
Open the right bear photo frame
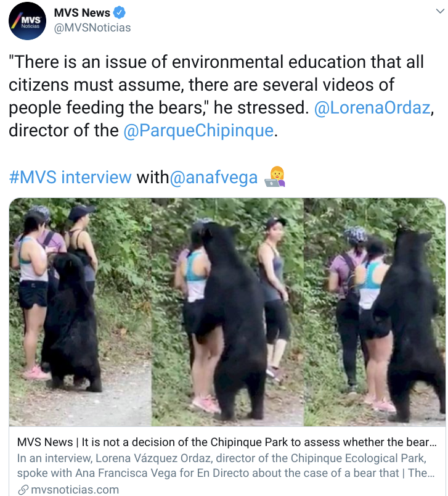[x=375, y=312]
